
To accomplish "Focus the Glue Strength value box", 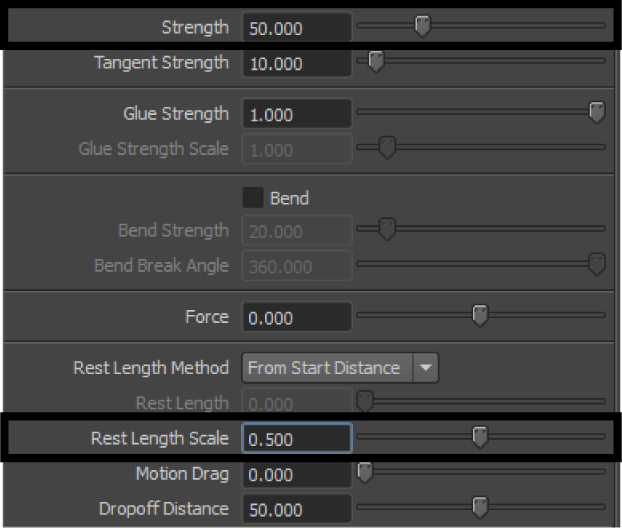I will point(296,114).
